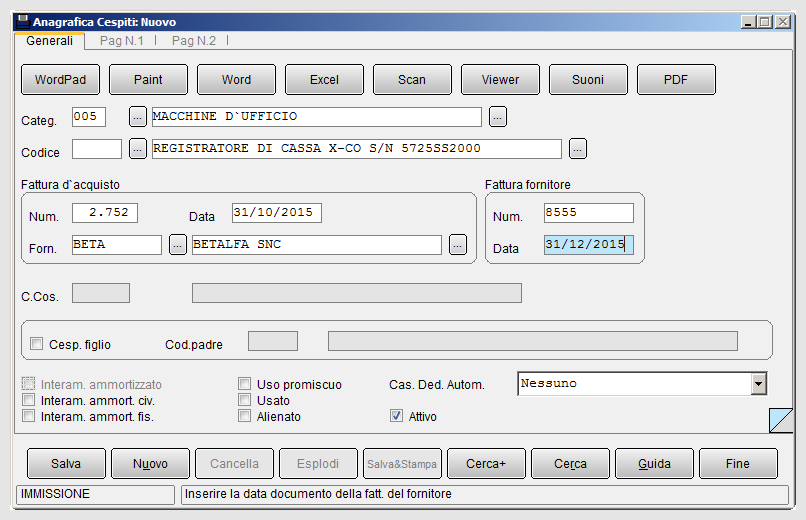This screenshot has height=520, width=806.
Task: Start Scan button
Action: pos(412,80)
